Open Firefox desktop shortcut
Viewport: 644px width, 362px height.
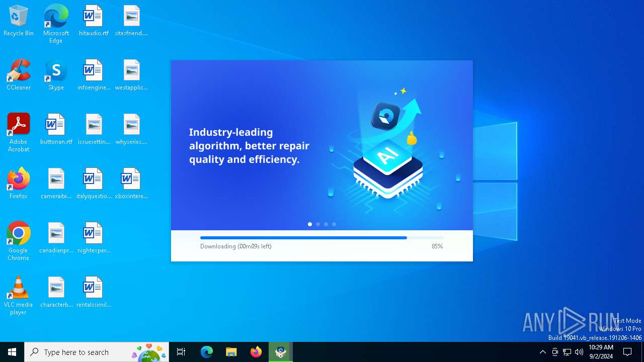click(19, 184)
